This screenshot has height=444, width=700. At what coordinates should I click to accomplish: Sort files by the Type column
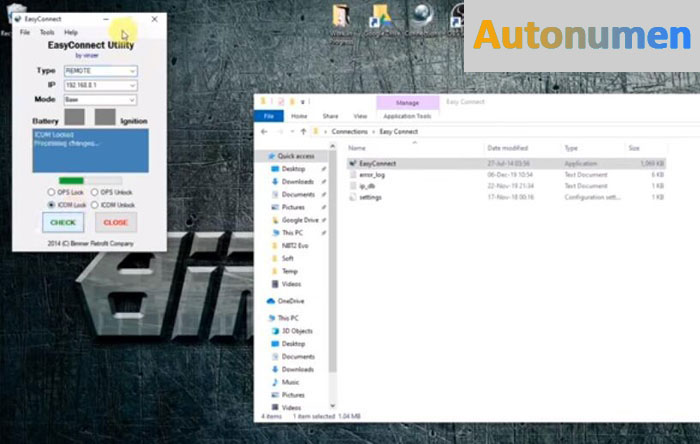[x=571, y=148]
